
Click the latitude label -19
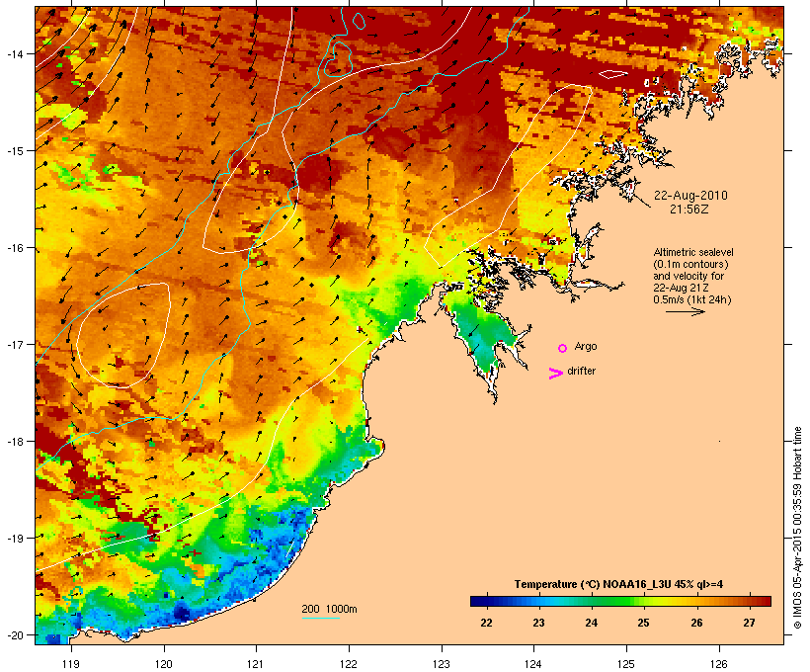pyautogui.click(x=14, y=539)
